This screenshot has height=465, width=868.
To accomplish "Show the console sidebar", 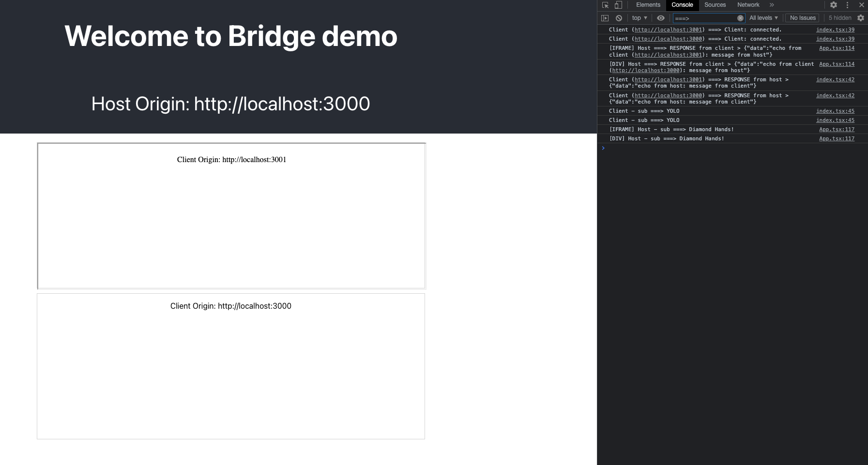I will click(x=605, y=18).
